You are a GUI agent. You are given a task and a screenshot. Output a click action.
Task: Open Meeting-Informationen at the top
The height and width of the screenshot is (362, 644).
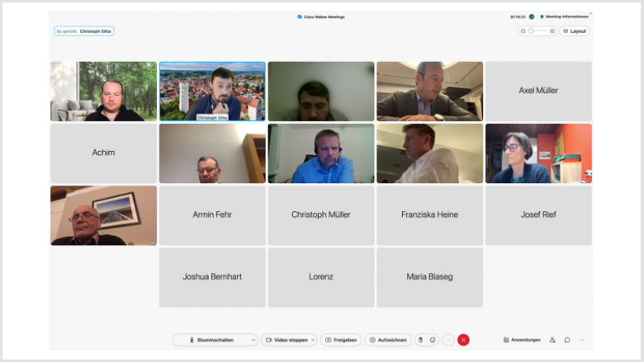click(x=566, y=16)
